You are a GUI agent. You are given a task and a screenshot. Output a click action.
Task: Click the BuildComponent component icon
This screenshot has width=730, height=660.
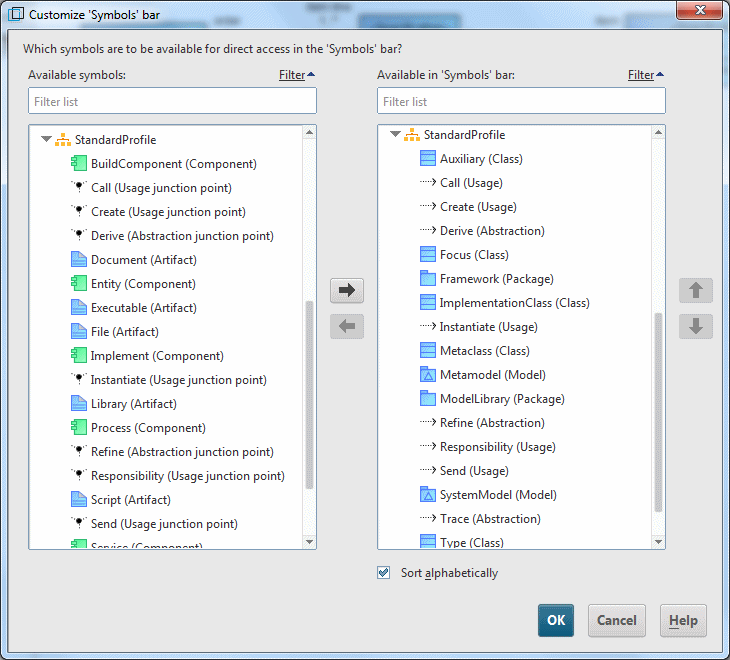[x=79, y=163]
